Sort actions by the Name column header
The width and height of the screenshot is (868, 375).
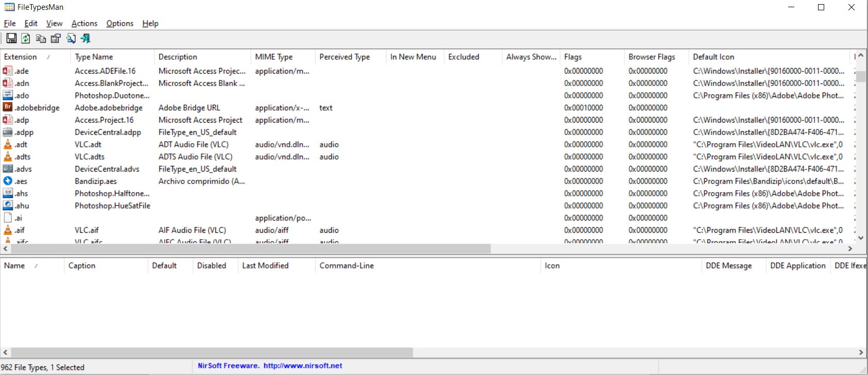tap(32, 265)
